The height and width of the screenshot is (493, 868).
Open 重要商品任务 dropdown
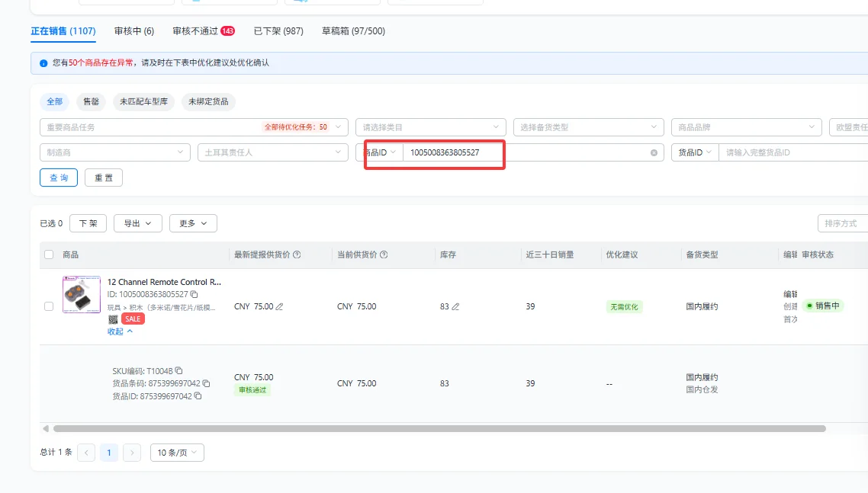[194, 127]
